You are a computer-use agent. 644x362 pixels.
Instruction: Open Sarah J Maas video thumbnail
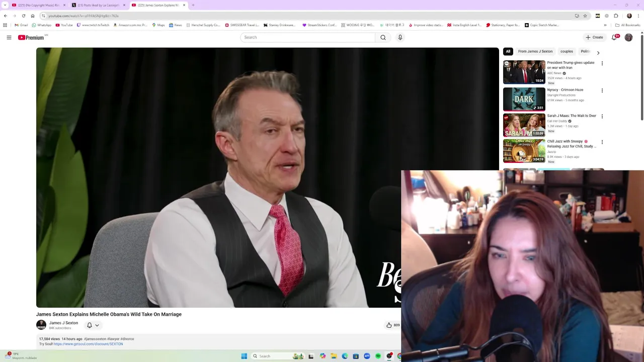524,125
